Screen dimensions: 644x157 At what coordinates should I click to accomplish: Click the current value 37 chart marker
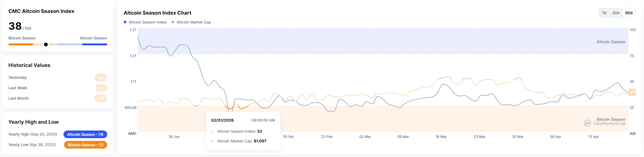click(632, 92)
